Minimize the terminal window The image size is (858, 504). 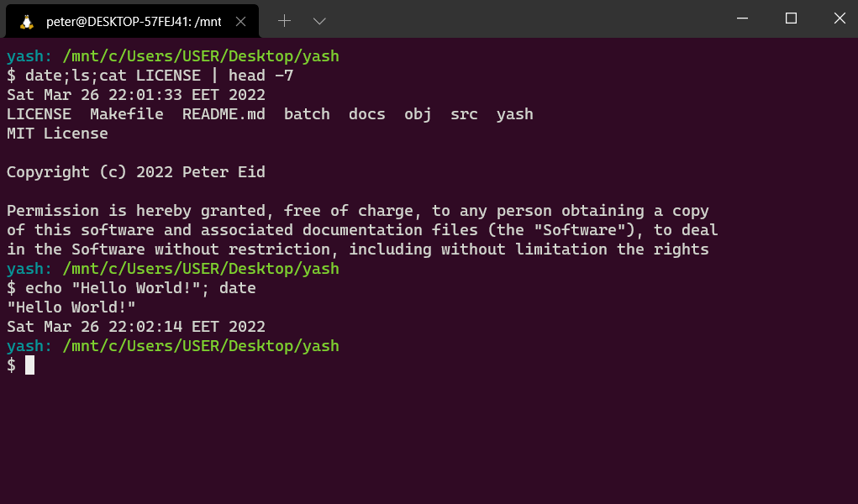[x=742, y=18]
